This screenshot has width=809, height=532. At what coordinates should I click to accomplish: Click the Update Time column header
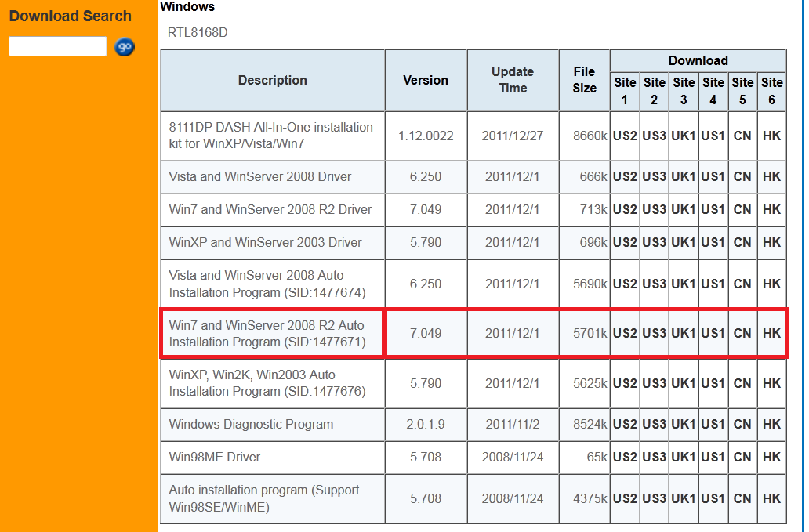(513, 81)
